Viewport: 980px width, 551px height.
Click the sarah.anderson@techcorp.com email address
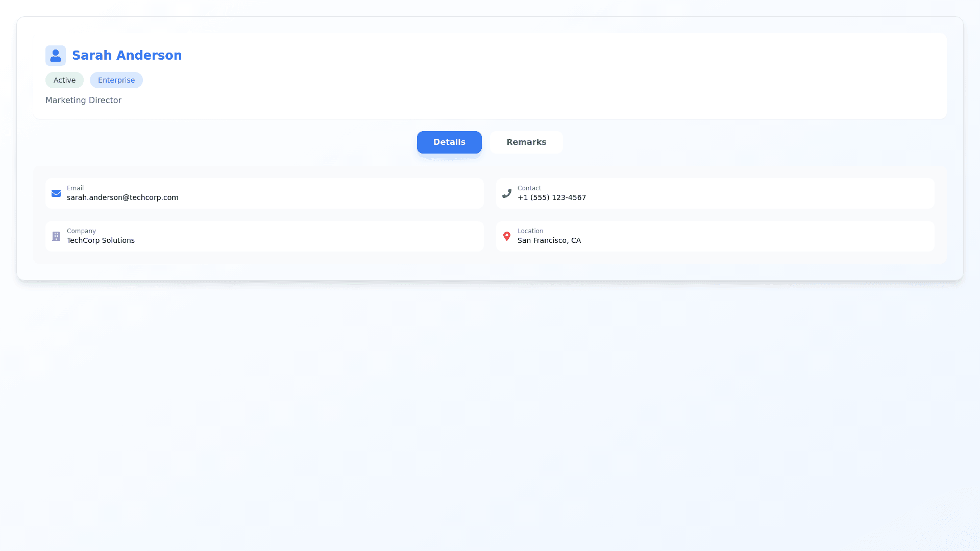click(122, 197)
